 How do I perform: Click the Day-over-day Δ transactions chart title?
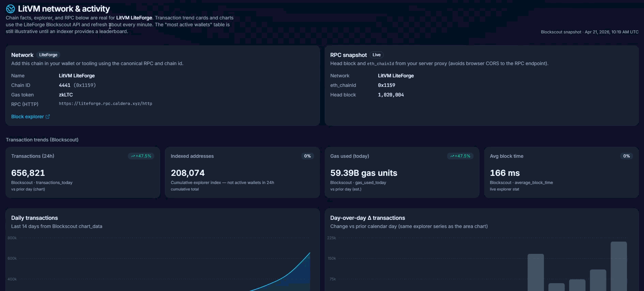367,218
